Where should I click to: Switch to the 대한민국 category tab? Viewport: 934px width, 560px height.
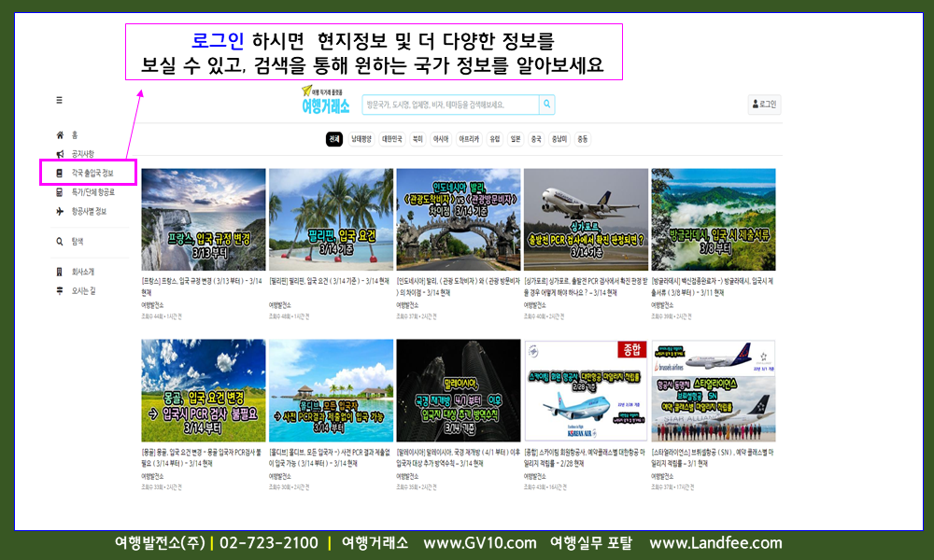(391, 139)
